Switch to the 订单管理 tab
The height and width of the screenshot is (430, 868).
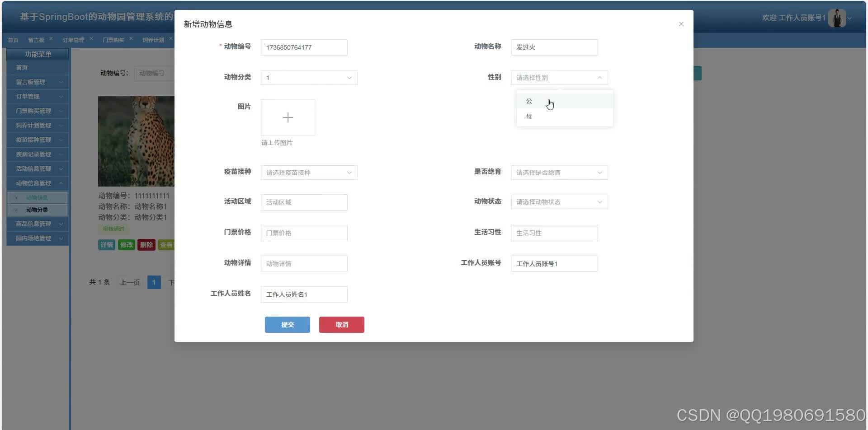(x=74, y=40)
